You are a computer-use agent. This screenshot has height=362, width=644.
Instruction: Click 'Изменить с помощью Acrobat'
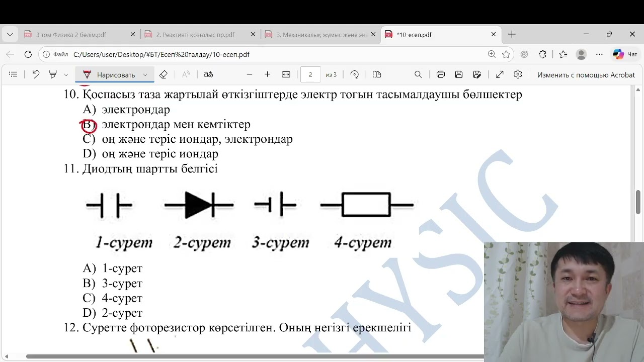586,74
